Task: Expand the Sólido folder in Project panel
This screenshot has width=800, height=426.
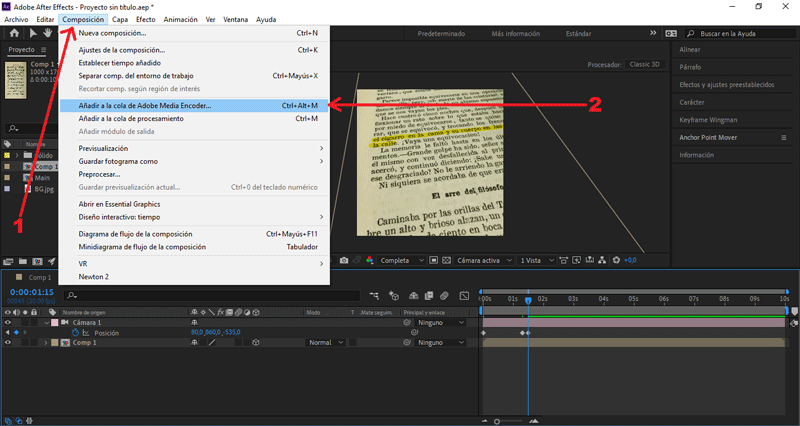Action: click(x=17, y=155)
